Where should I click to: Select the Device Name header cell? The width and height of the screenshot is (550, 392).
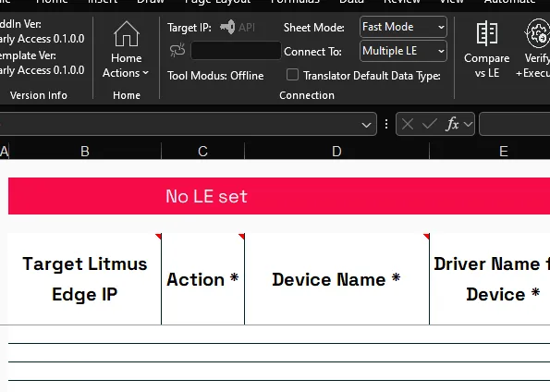[336, 279]
